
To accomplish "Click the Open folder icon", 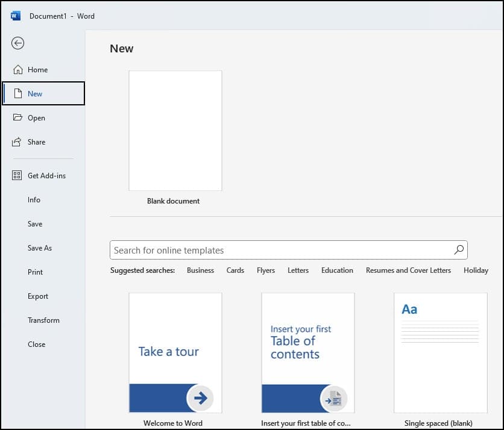I will (17, 117).
